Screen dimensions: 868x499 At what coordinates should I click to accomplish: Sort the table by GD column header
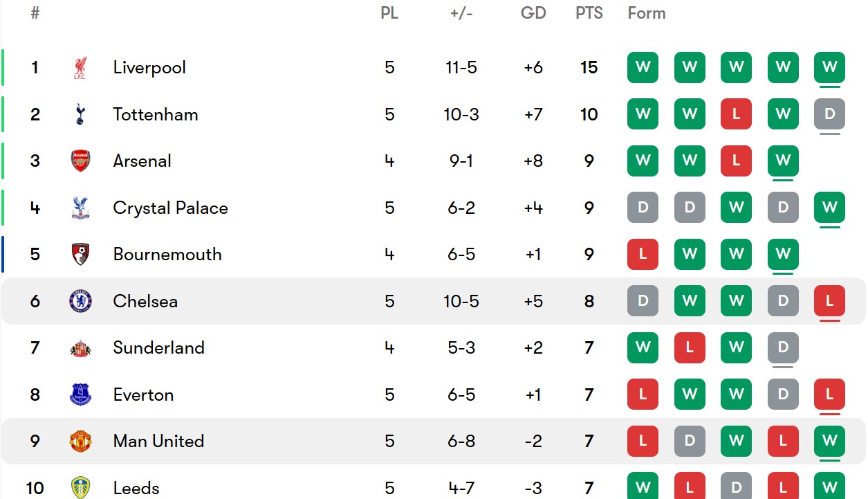click(x=533, y=13)
